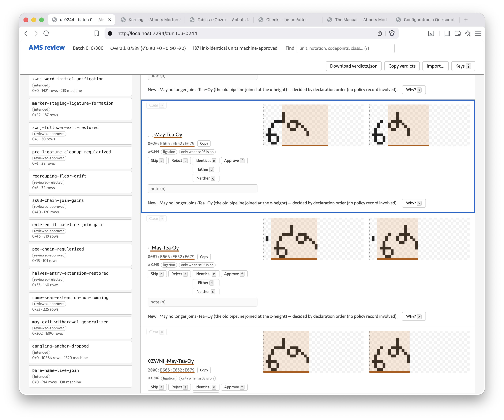Bookmark this page using the bookmark icon
This screenshot has height=420, width=504.
[97, 33]
